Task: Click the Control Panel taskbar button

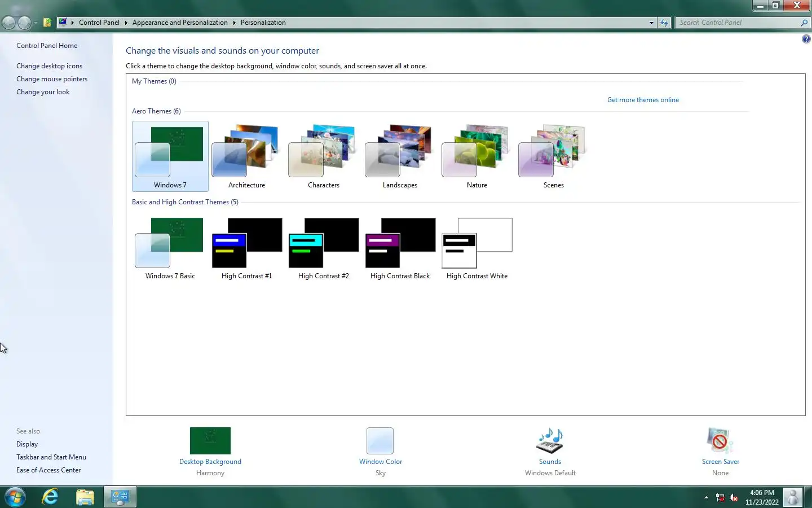Action: (x=120, y=497)
